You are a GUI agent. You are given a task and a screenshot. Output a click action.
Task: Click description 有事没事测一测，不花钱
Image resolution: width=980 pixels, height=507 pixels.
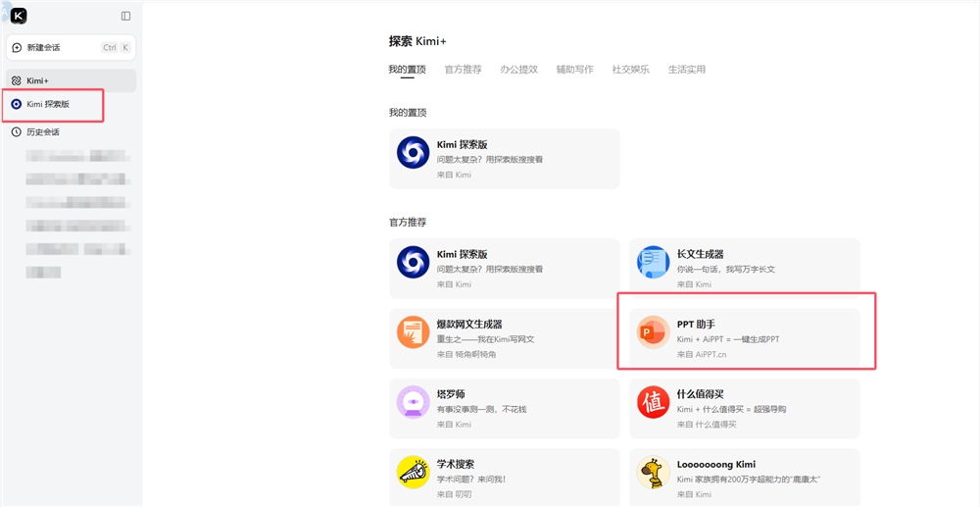point(482,410)
